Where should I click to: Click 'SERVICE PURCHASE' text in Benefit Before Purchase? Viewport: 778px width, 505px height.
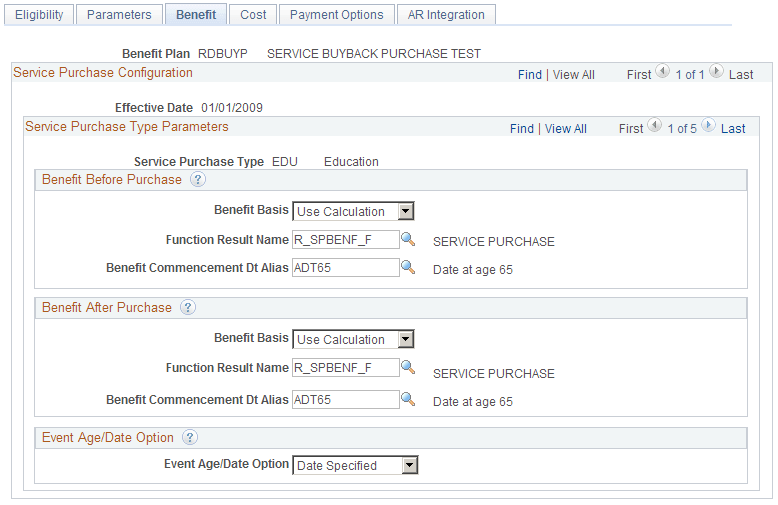[494, 242]
